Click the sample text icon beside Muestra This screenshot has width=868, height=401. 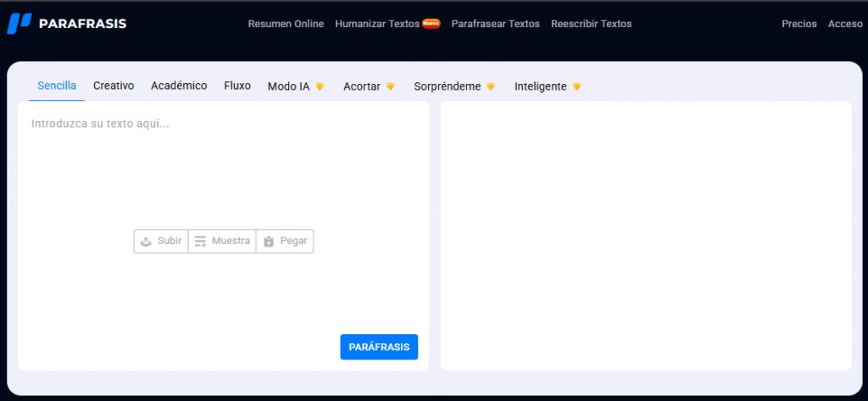pyautogui.click(x=201, y=242)
